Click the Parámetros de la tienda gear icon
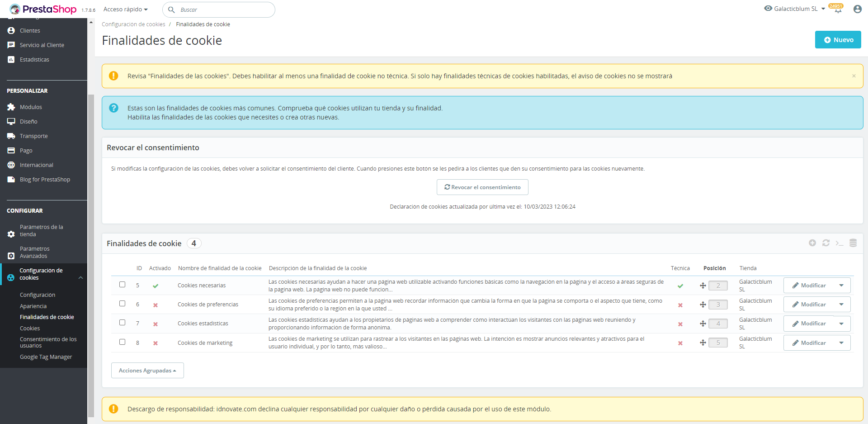The height and width of the screenshot is (424, 868). tap(11, 234)
